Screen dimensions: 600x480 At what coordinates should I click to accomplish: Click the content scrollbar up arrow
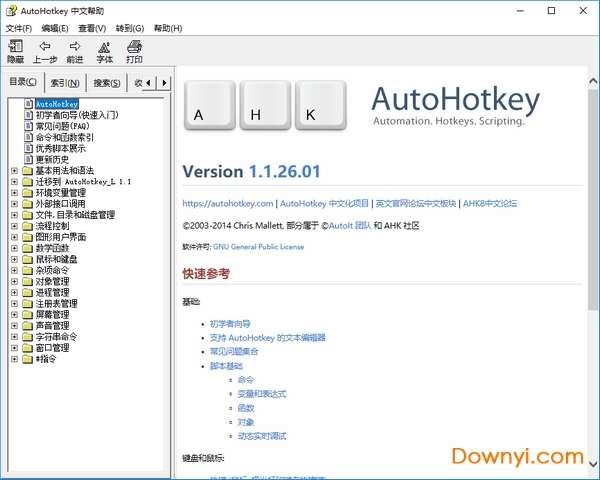click(x=593, y=81)
